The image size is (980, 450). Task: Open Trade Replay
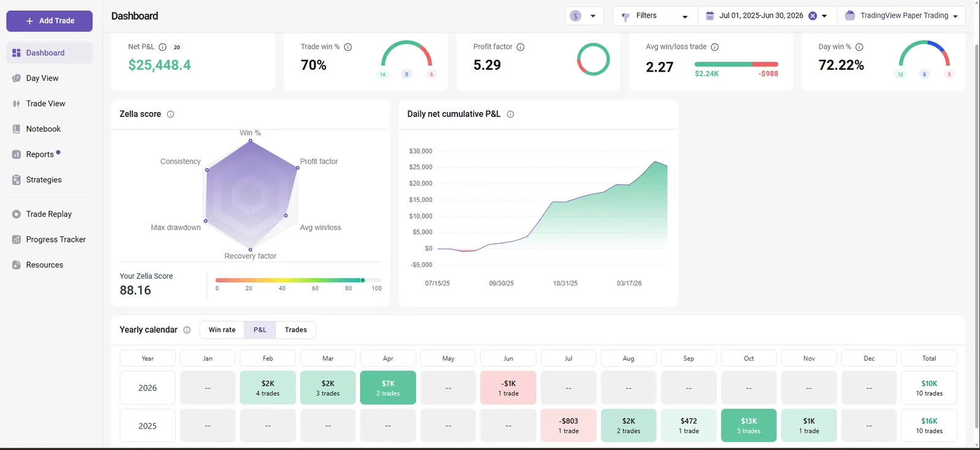pyautogui.click(x=50, y=214)
